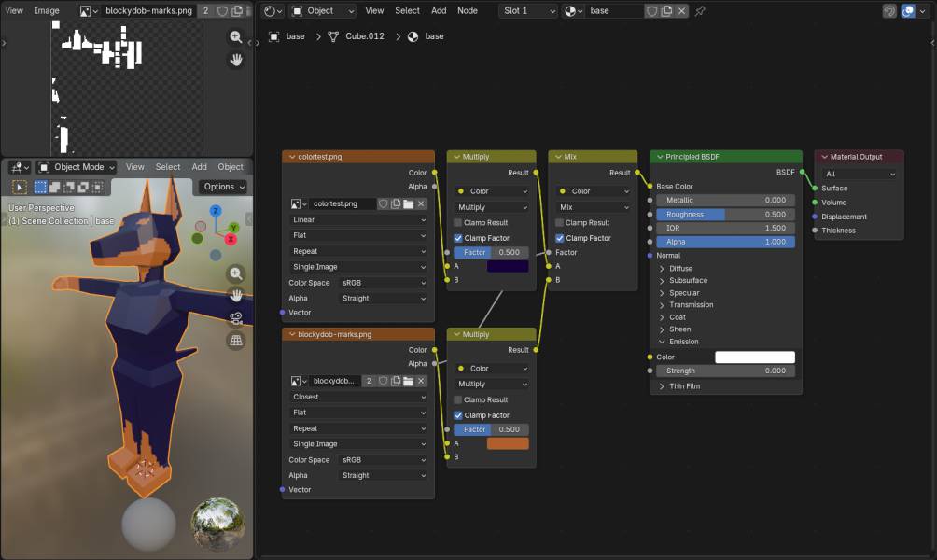Image resolution: width=937 pixels, height=560 pixels.
Task: Enable Clamp Result on the bottom Multiply node
Action: tap(458, 399)
